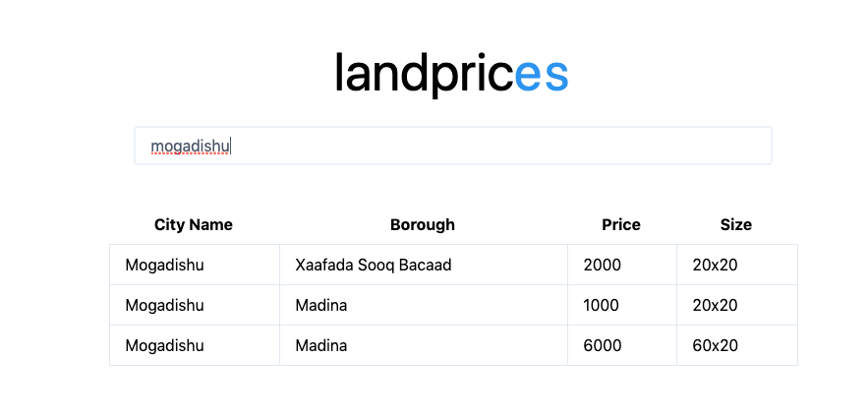Select the Price column header

point(621,224)
